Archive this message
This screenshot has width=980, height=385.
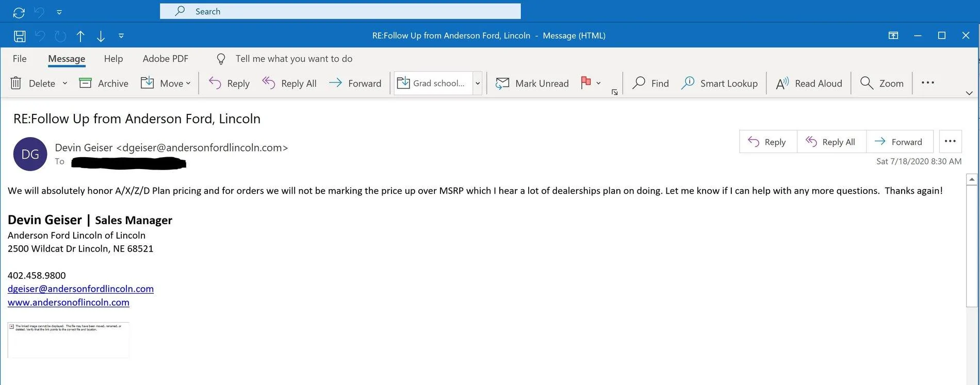coord(104,83)
